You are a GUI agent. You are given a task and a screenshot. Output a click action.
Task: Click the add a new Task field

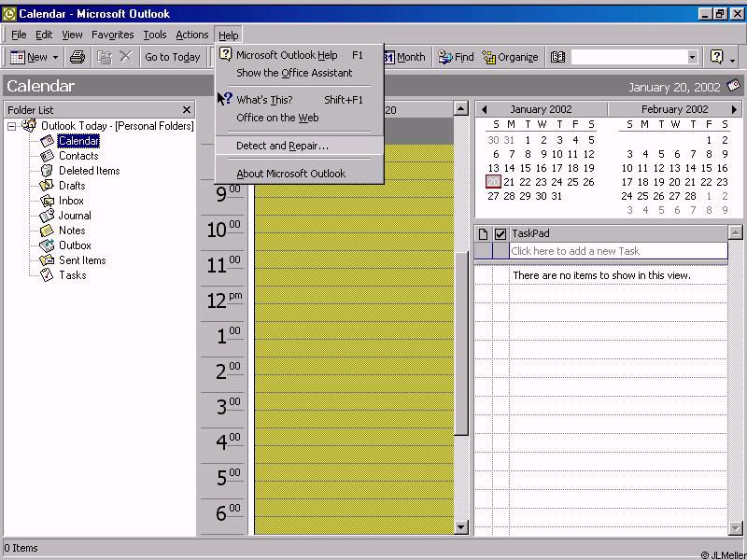click(617, 251)
